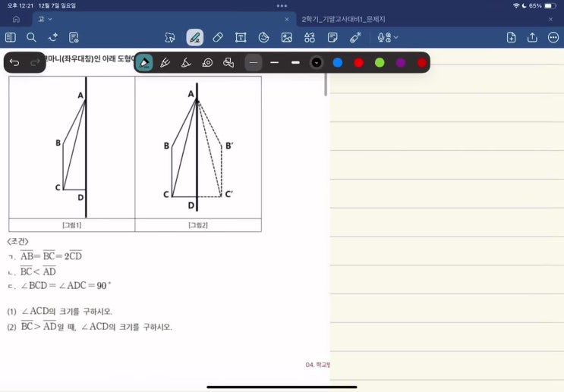Pick the blue pen color

(x=338, y=62)
